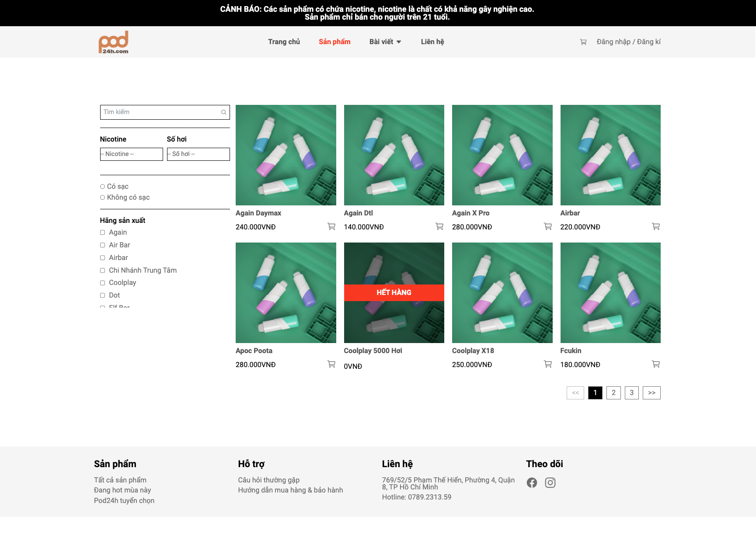Viewport: 756px width, 541px height.
Task: Open Again Dtl product image
Action: tap(394, 155)
